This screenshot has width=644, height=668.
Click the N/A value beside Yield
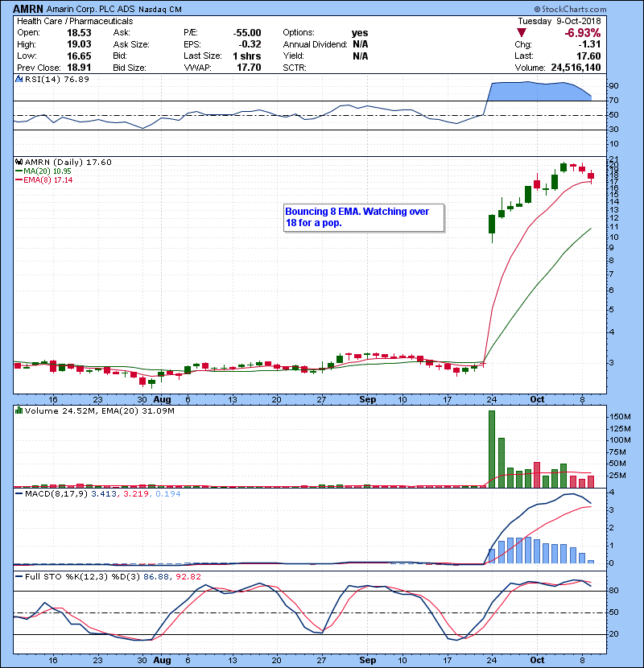[x=360, y=56]
